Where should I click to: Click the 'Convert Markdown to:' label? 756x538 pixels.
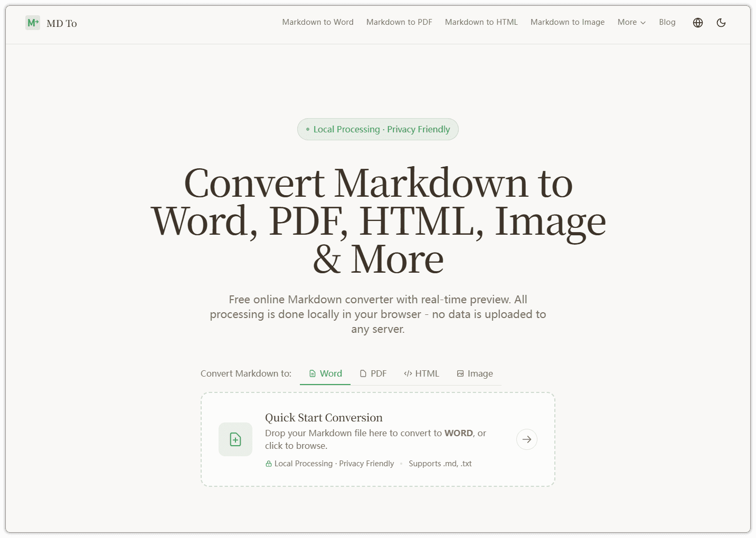[246, 373]
